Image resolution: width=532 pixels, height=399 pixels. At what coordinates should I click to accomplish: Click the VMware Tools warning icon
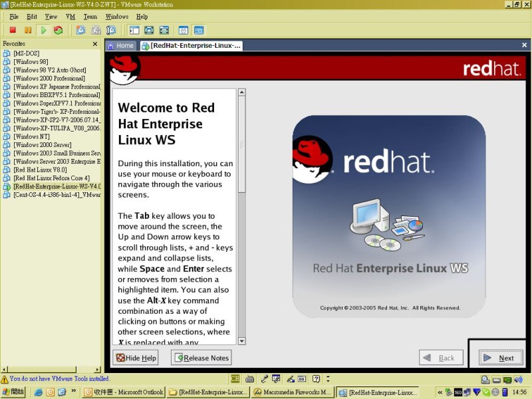click(x=5, y=379)
